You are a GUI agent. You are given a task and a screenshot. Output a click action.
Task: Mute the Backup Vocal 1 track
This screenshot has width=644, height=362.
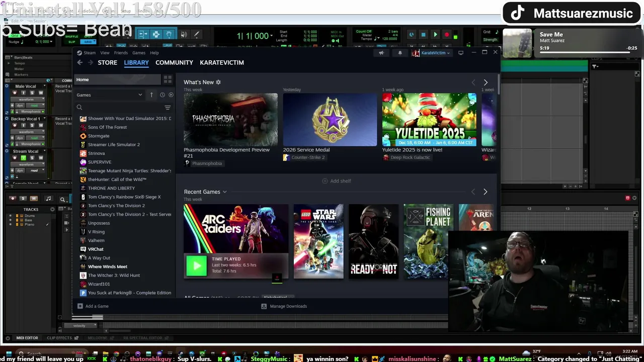[41, 125]
